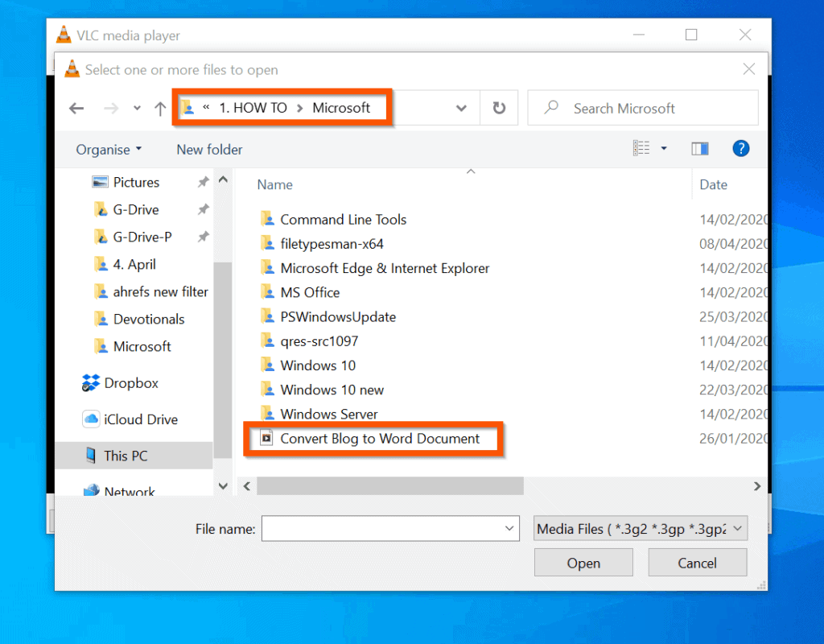Select Microsoft Edge & Internet Explorer folder
Viewport: 824px width, 644px height.
tap(385, 268)
